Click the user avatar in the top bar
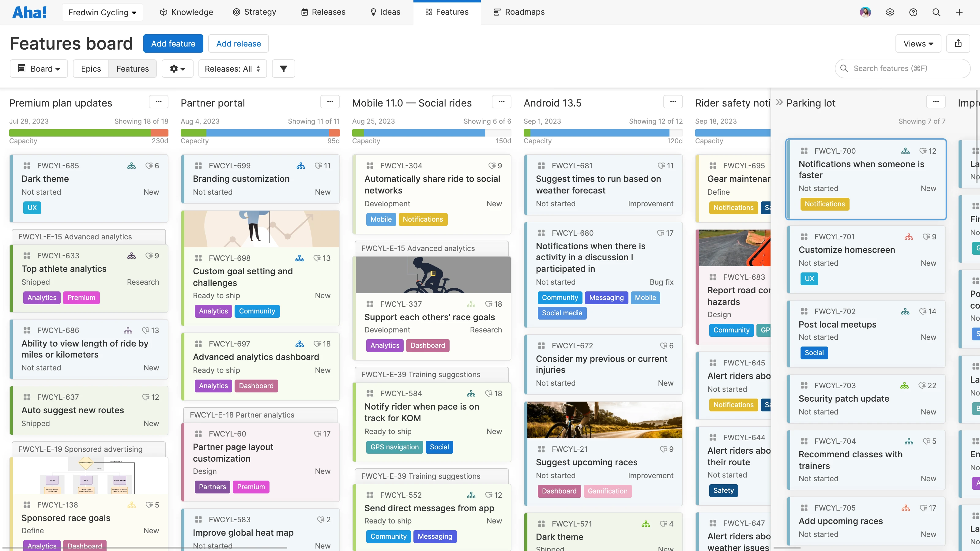980x551 pixels. pyautogui.click(x=865, y=12)
